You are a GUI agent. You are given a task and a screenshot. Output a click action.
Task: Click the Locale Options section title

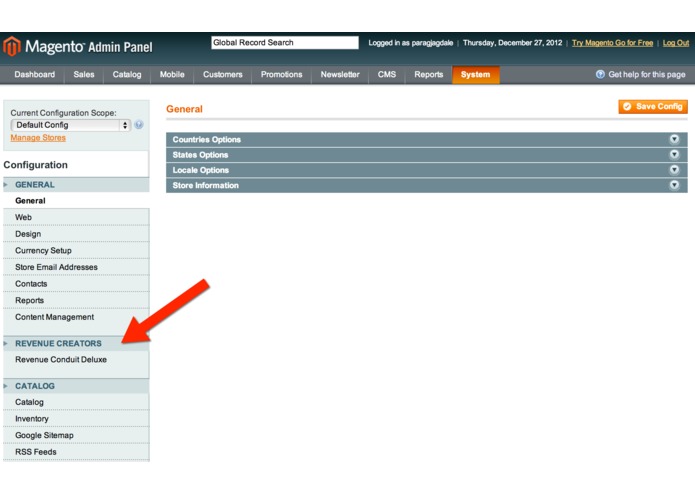(201, 170)
